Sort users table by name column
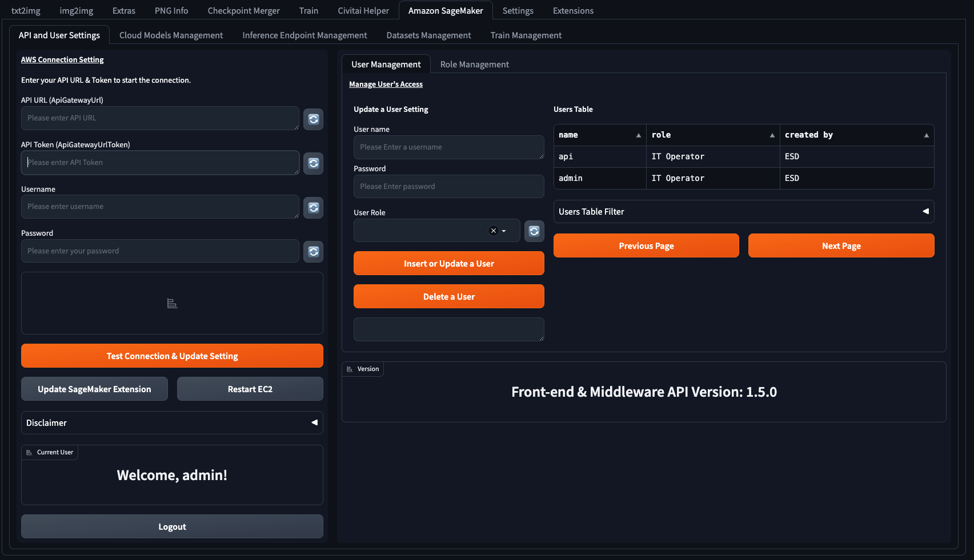This screenshot has height=560, width=974. [x=639, y=135]
